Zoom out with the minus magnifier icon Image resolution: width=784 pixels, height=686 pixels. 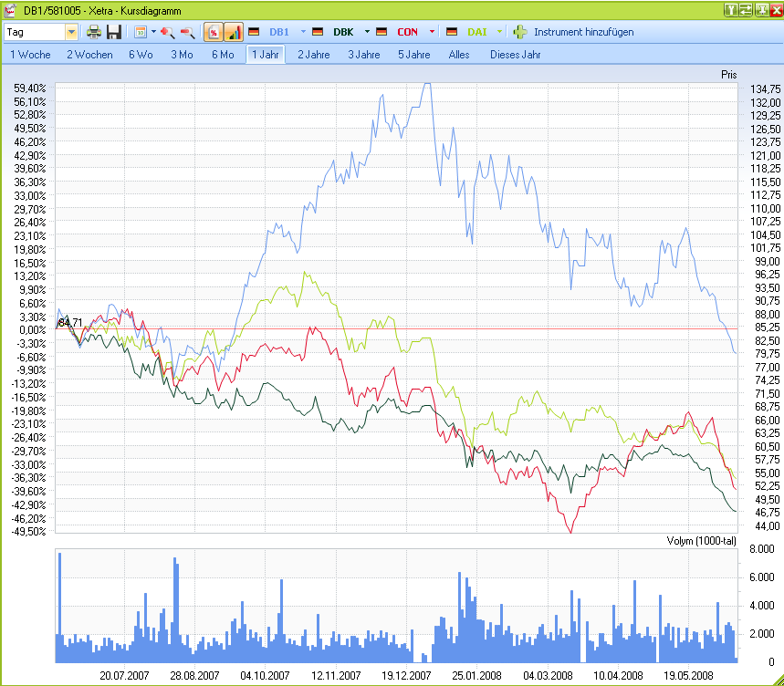pos(187,32)
